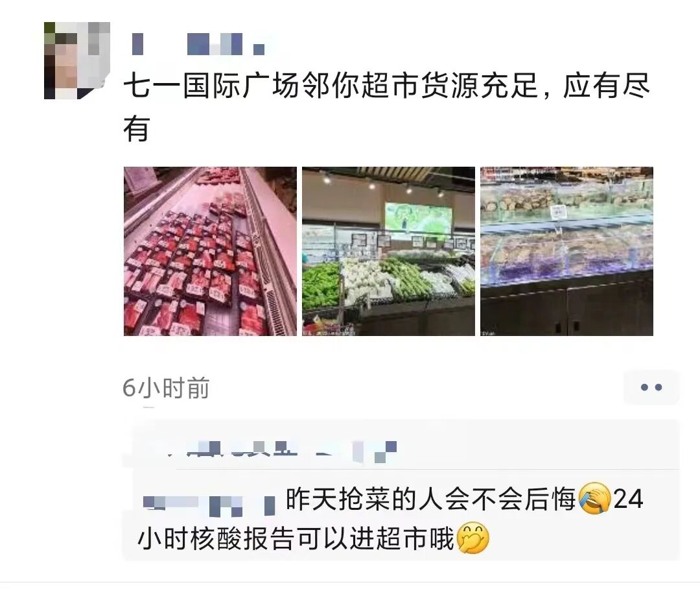Tap the number 24 in comment
The image size is (700, 589).
[x=628, y=499]
